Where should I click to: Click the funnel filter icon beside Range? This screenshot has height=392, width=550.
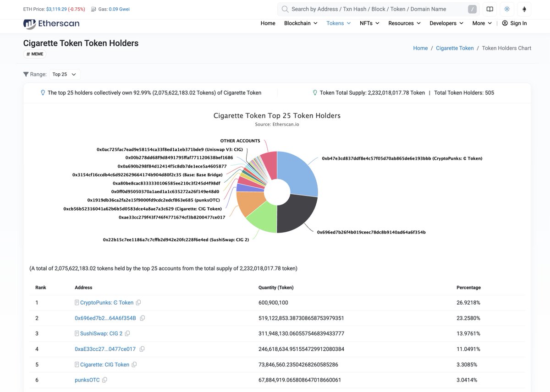26,74
